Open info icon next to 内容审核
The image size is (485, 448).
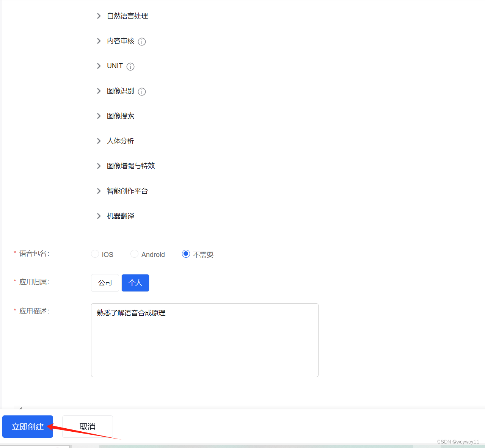[x=142, y=42]
